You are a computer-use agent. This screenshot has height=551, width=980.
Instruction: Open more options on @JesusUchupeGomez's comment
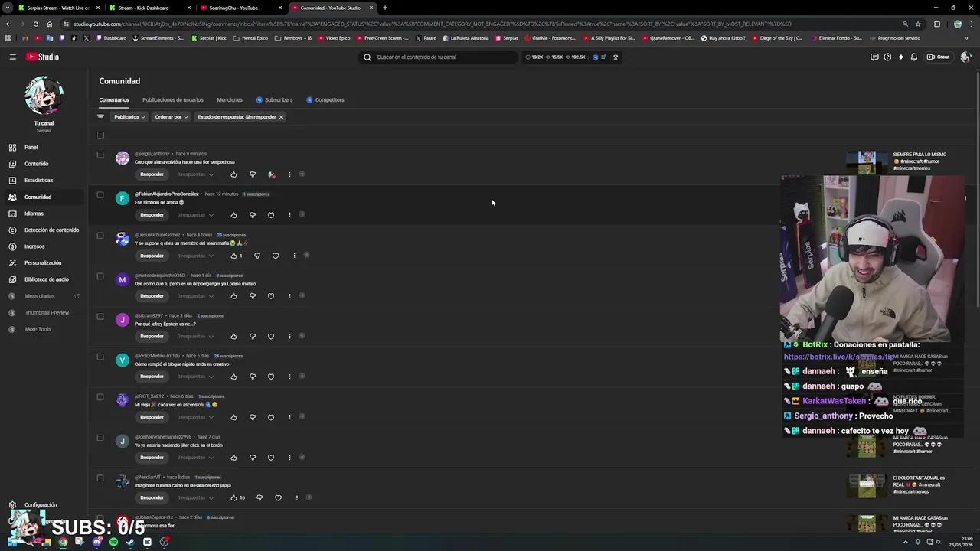pos(294,256)
